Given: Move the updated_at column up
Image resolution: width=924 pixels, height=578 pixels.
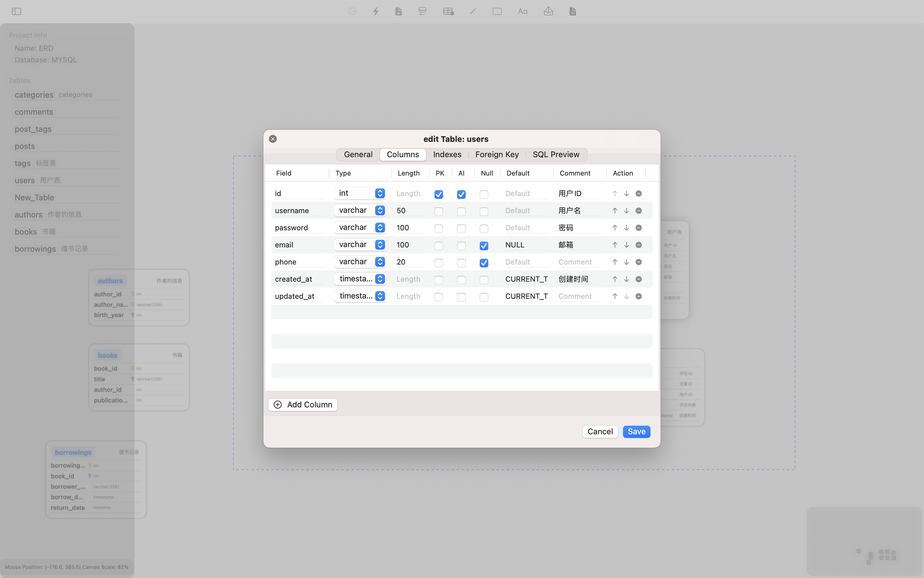Looking at the screenshot, I should coord(615,296).
